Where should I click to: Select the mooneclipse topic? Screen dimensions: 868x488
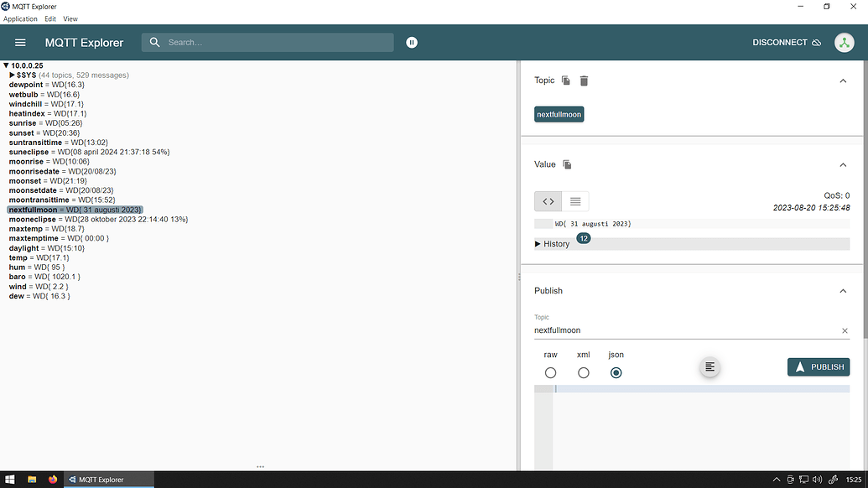pos(98,220)
